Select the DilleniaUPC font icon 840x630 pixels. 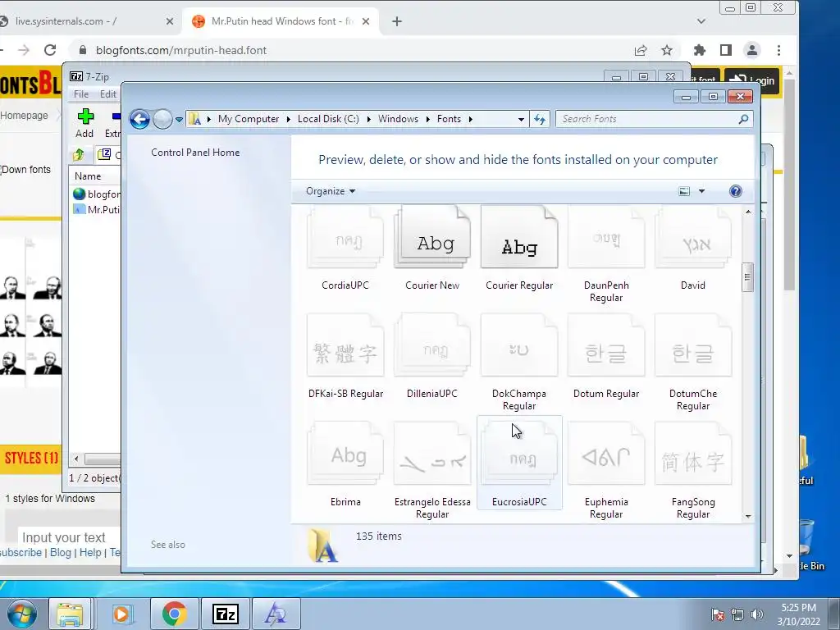(x=431, y=346)
